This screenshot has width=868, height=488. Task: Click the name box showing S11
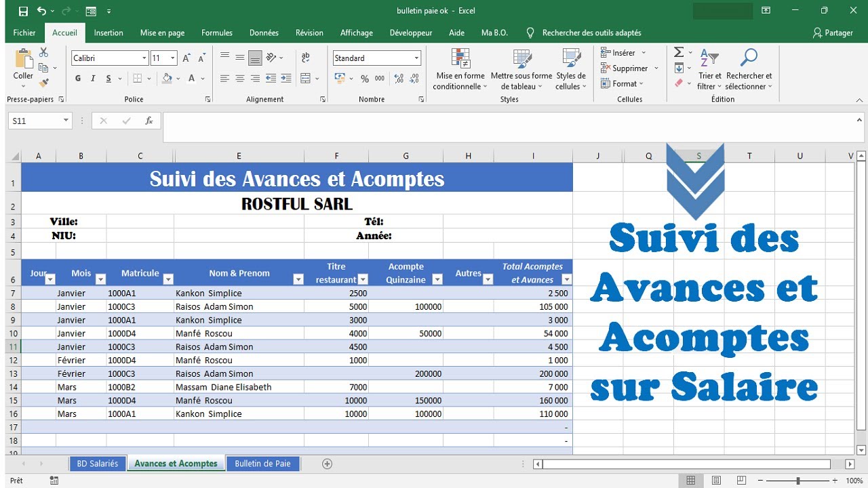(40, 121)
